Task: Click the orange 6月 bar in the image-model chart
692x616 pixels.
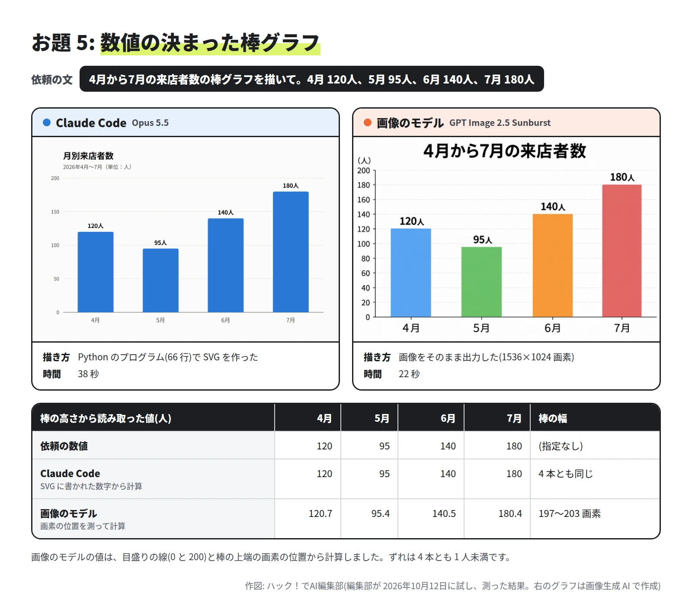Action: pos(553,265)
